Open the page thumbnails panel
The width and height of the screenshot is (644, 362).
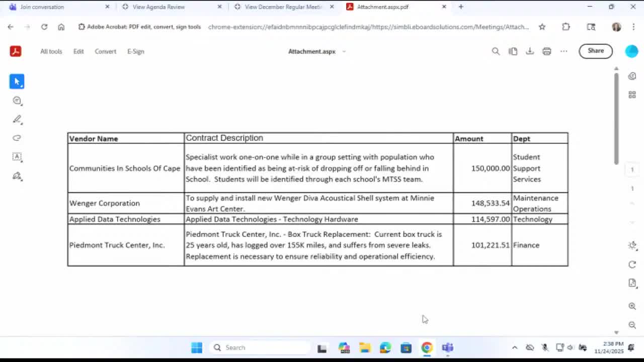pyautogui.click(x=632, y=95)
